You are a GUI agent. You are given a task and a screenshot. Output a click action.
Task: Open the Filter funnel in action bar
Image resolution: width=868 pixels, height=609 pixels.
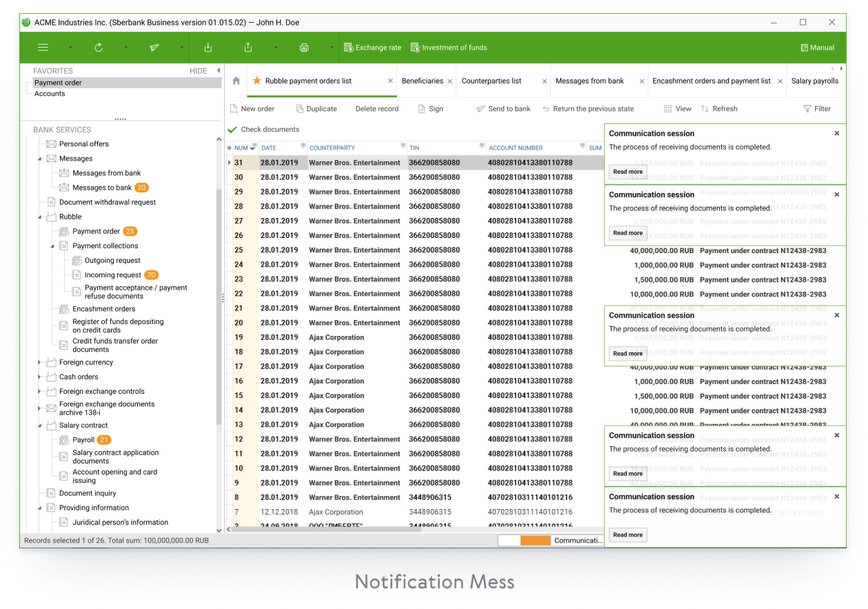817,109
